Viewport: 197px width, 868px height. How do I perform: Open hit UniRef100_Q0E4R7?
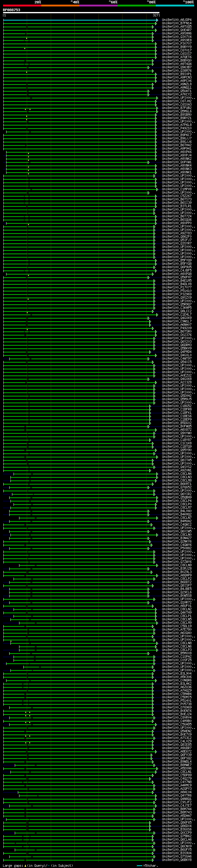pyautogui.click(x=177, y=30)
